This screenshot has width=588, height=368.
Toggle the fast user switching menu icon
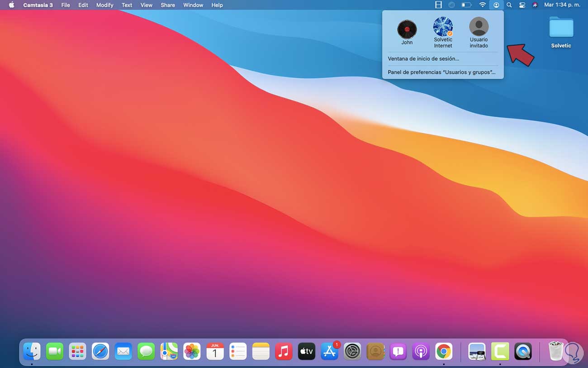coord(496,5)
